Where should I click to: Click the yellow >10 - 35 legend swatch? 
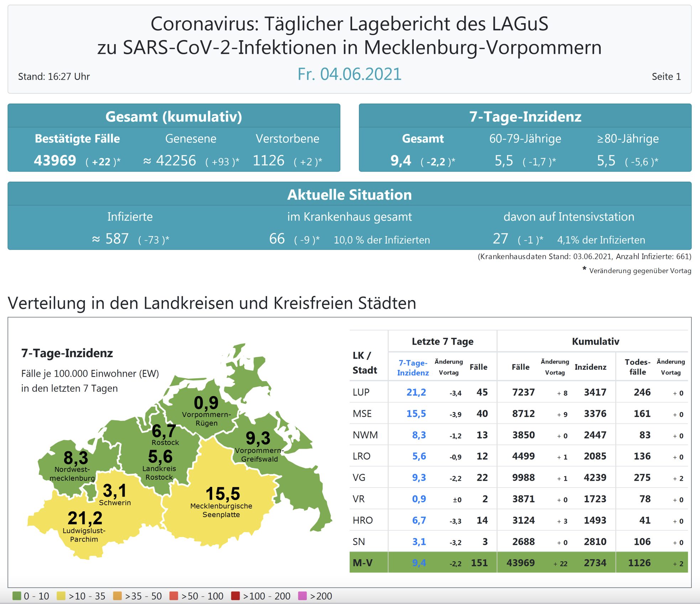pyautogui.click(x=61, y=596)
